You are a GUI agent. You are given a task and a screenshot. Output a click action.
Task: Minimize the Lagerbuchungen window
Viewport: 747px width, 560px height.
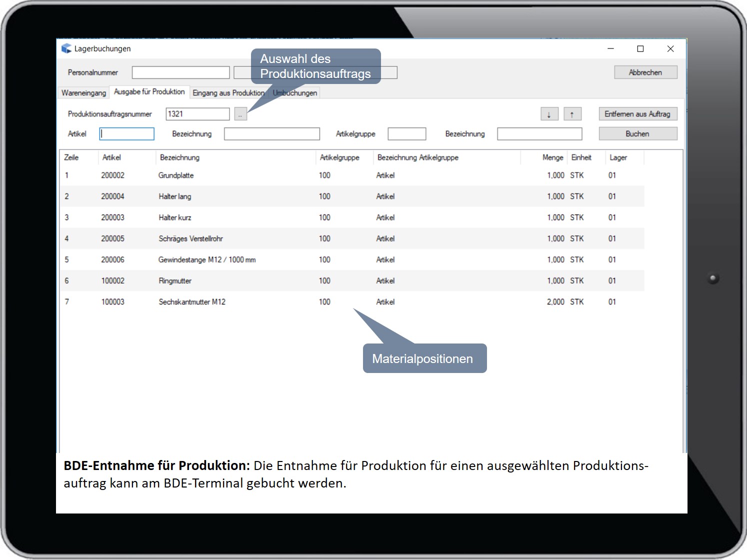tap(610, 48)
